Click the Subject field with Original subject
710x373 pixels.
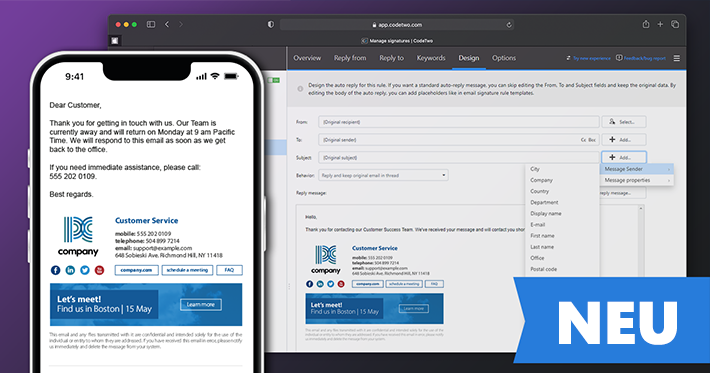[459, 158]
